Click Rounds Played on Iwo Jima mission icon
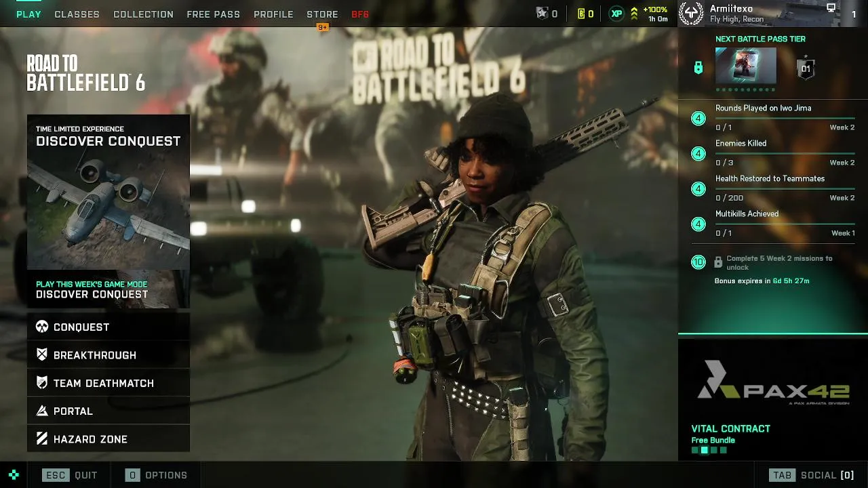Screen dimensions: 868x488 point(698,119)
